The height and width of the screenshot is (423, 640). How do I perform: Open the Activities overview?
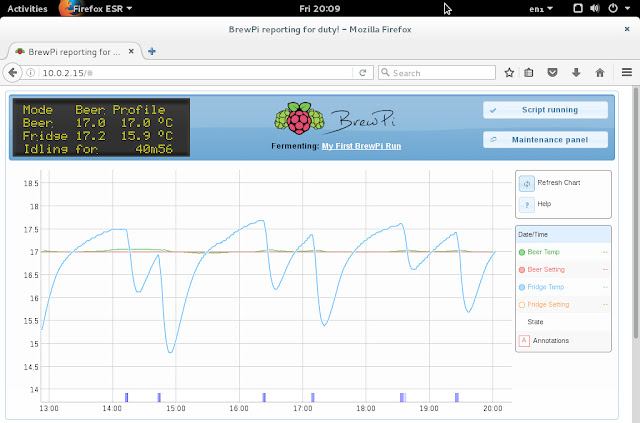(27, 9)
